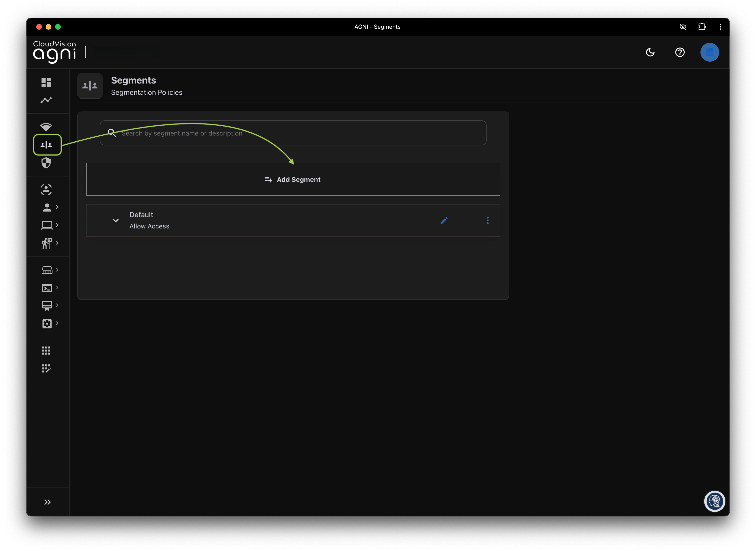Open the browser three-dot menu in title bar
The height and width of the screenshot is (551, 756).
(x=721, y=27)
